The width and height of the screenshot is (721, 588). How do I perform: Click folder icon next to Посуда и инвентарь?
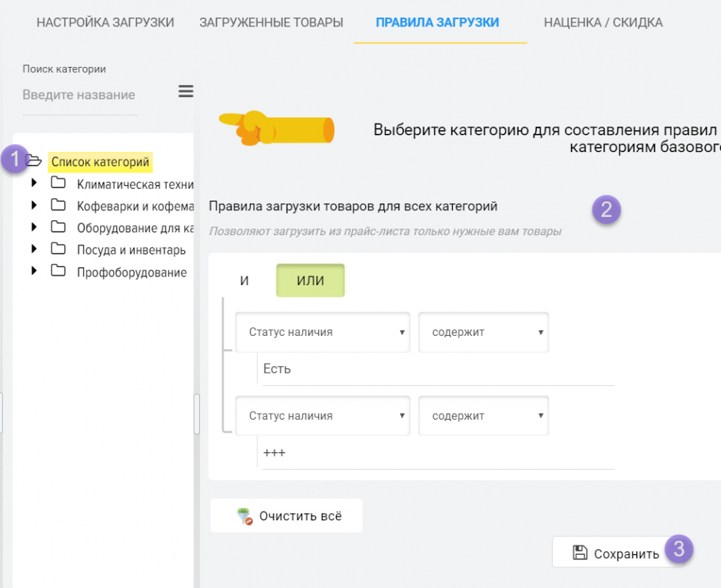[x=58, y=249]
